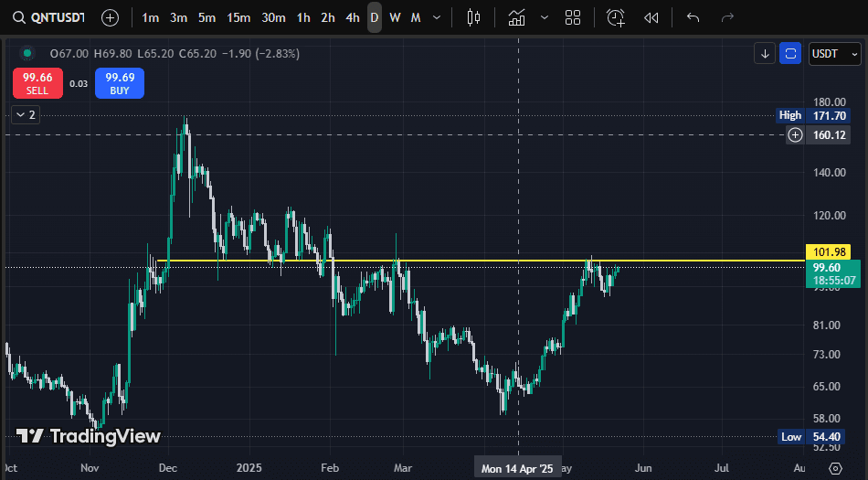Image resolution: width=868 pixels, height=480 pixels.
Task: Expand the collapsed indicators legend showing 2
Action: coord(25,115)
